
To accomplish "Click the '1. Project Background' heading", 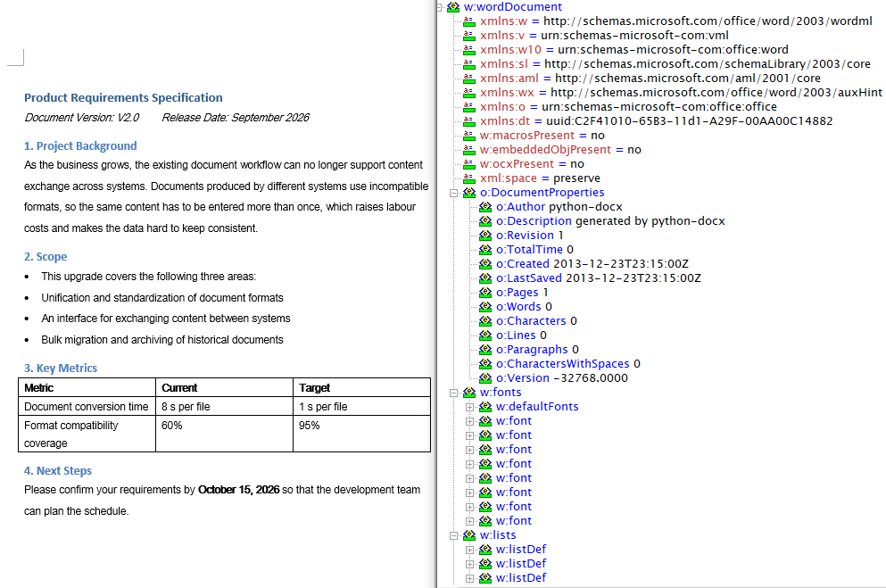I will click(x=80, y=145).
